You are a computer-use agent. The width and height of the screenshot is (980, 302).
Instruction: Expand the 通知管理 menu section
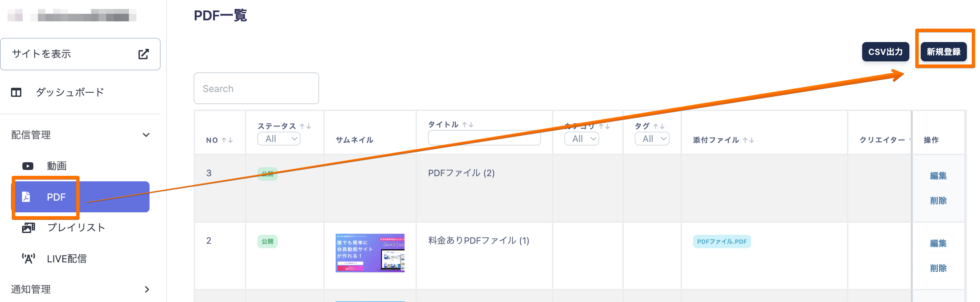click(147, 290)
